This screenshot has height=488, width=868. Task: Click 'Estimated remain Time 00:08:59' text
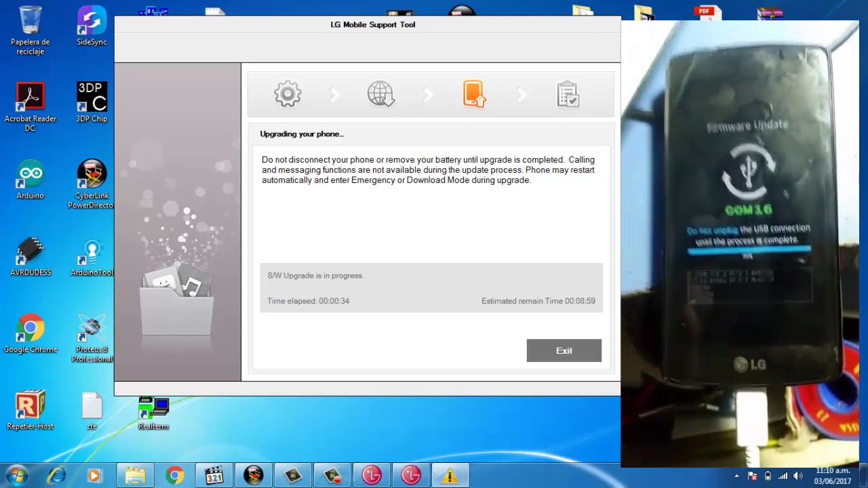538,300
